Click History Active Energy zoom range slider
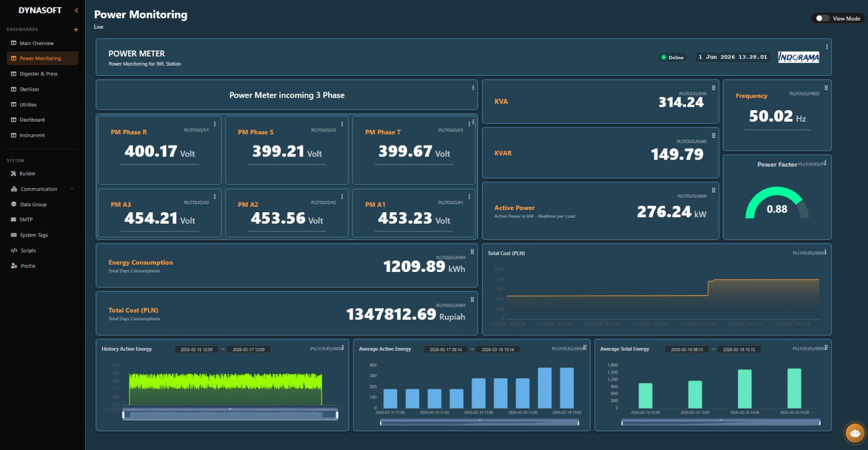 point(231,415)
